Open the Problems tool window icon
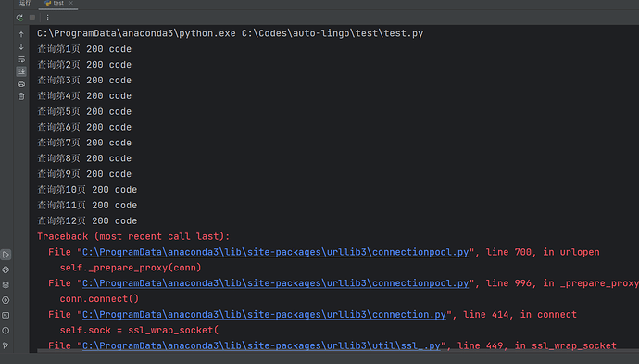639x364 pixels. click(x=6, y=330)
